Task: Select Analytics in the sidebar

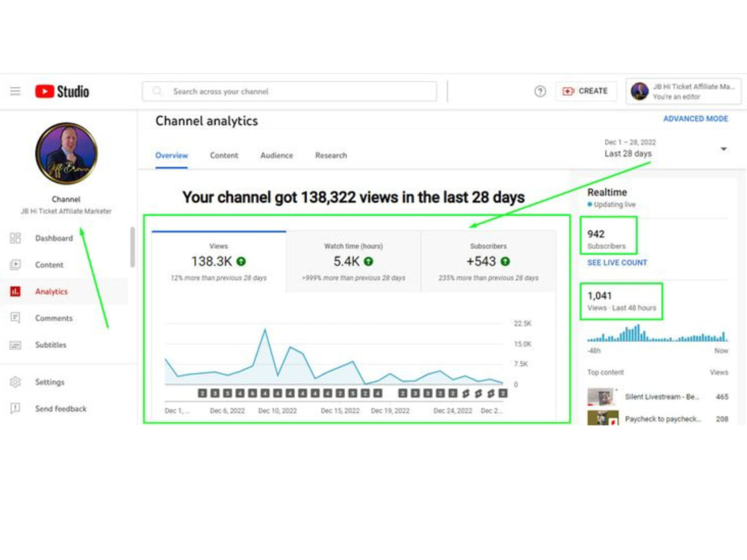Action: 52,291
